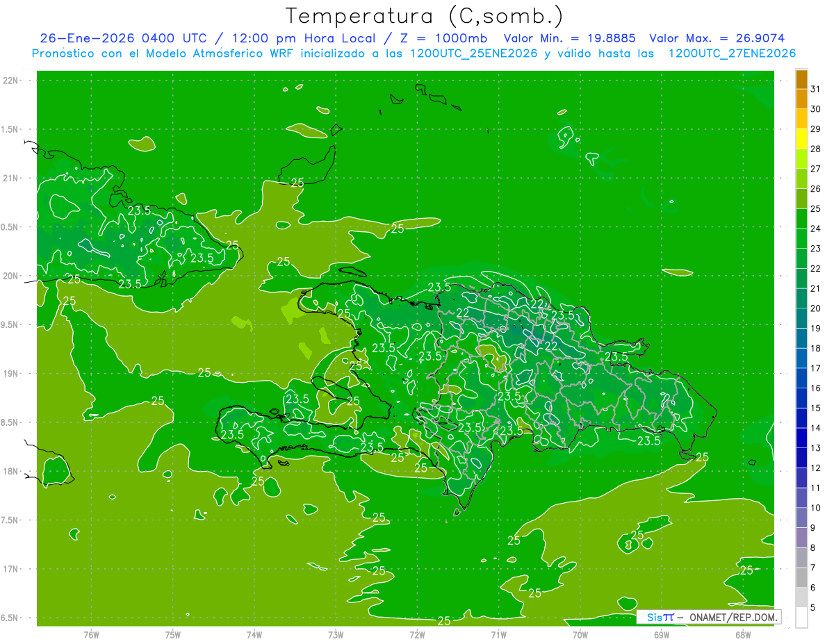This screenshot has width=834, height=644.
Task: Click the "68W" longitude axis label
Action: point(743,634)
